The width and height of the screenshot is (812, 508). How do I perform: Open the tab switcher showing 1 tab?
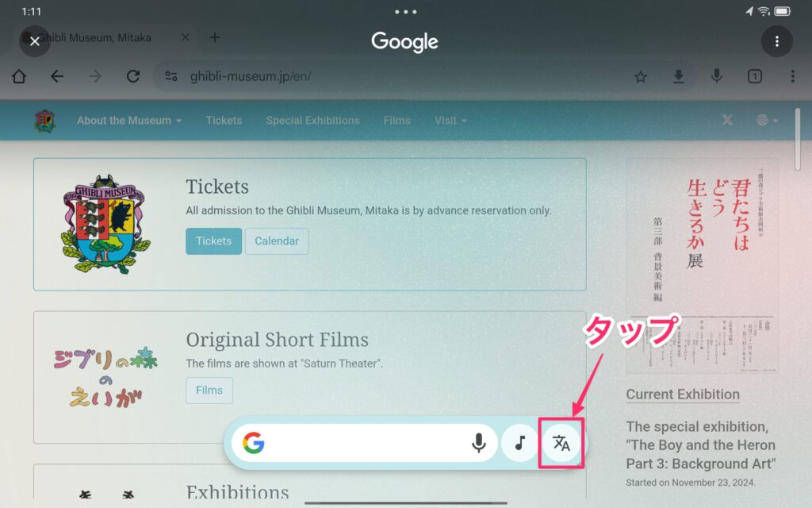tap(755, 77)
